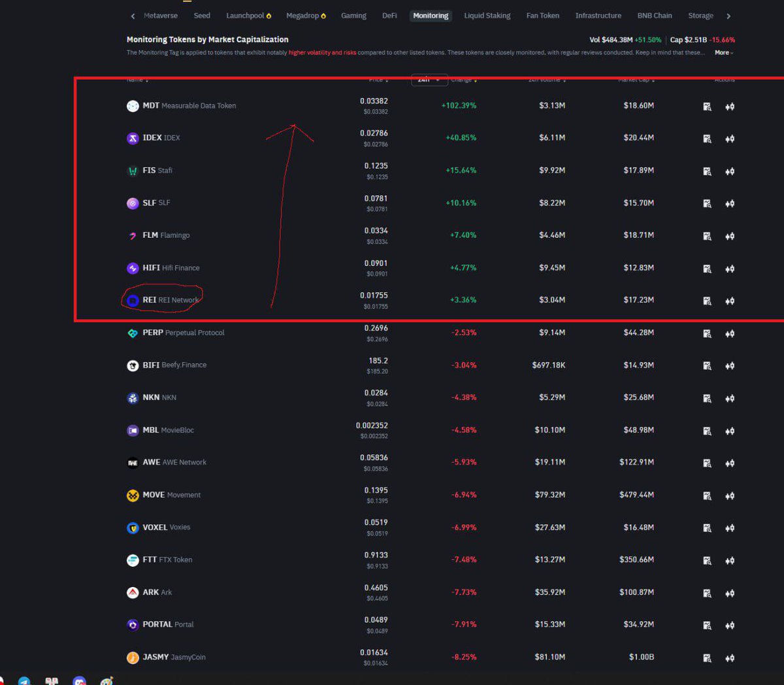The image size is (784, 685).
Task: Select the Monitoring tab
Action: click(x=431, y=16)
